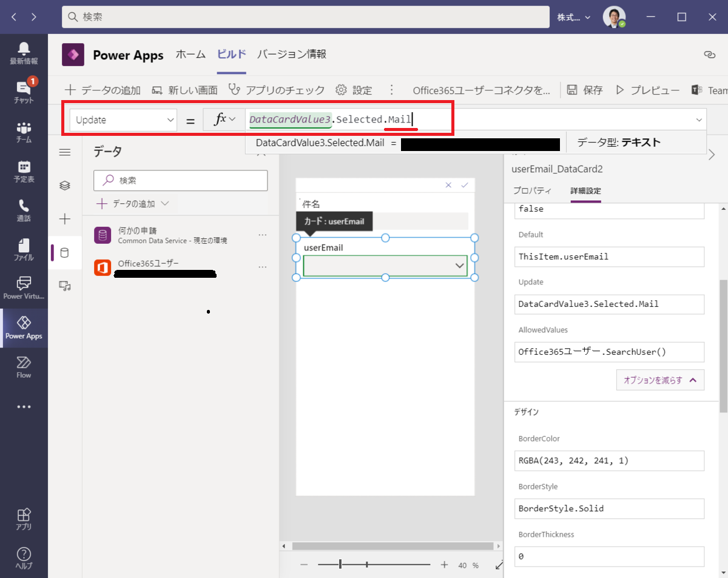Click ellipsis for 何かの申請 data source
The height and width of the screenshot is (578, 728).
[x=263, y=235]
